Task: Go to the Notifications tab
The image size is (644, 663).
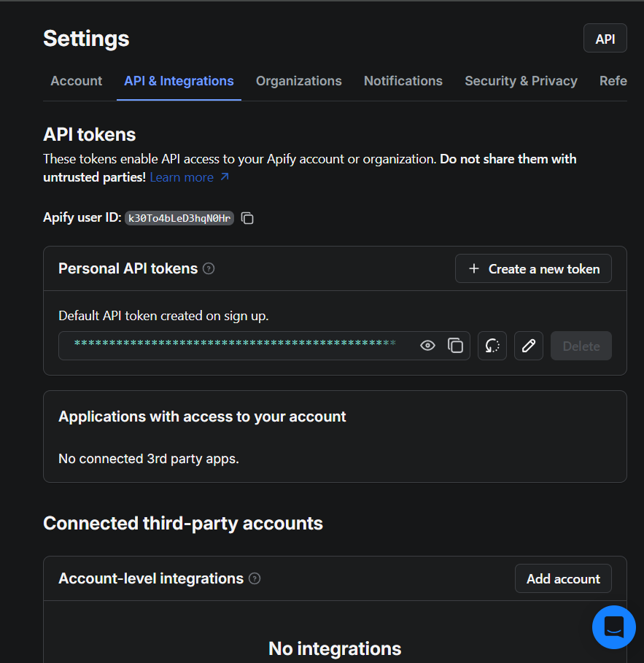Action: click(x=403, y=81)
